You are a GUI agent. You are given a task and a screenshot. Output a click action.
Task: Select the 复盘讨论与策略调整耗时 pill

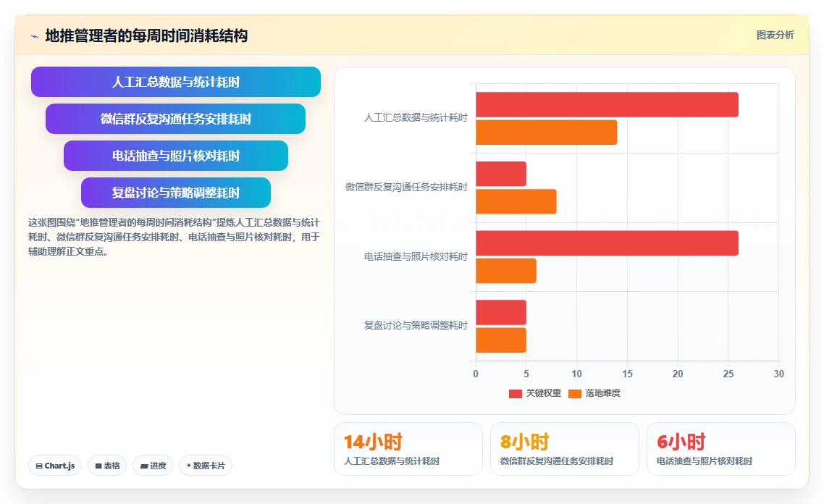175,193
